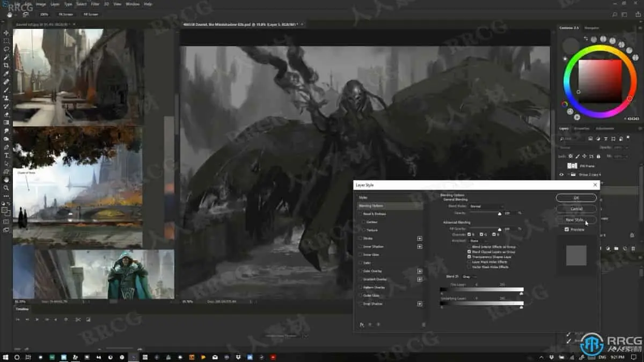Select the Eraser tool
The image size is (644, 362).
[x=6, y=114]
